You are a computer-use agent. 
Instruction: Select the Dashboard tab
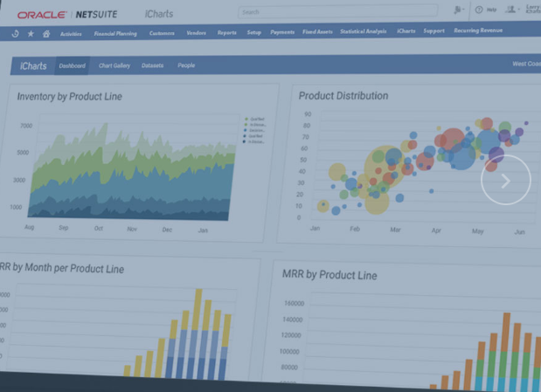[72, 65]
